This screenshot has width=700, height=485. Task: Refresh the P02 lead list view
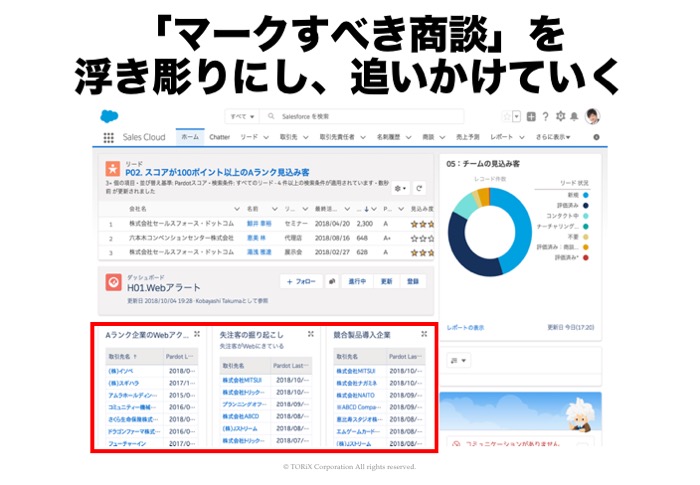click(x=420, y=188)
